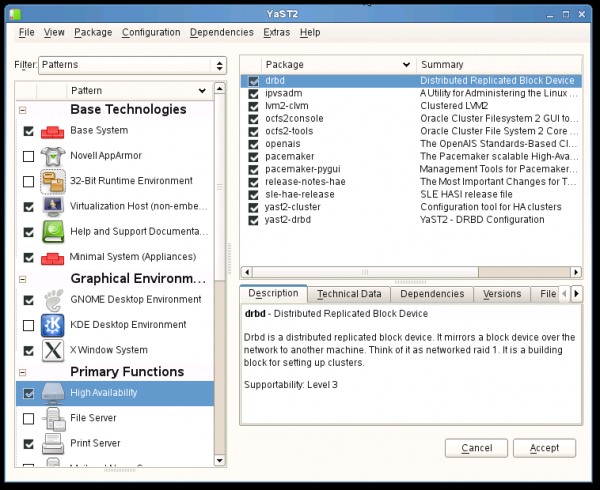
Task: Click the pattern list scroll up arrow
Action: [x=220, y=89]
